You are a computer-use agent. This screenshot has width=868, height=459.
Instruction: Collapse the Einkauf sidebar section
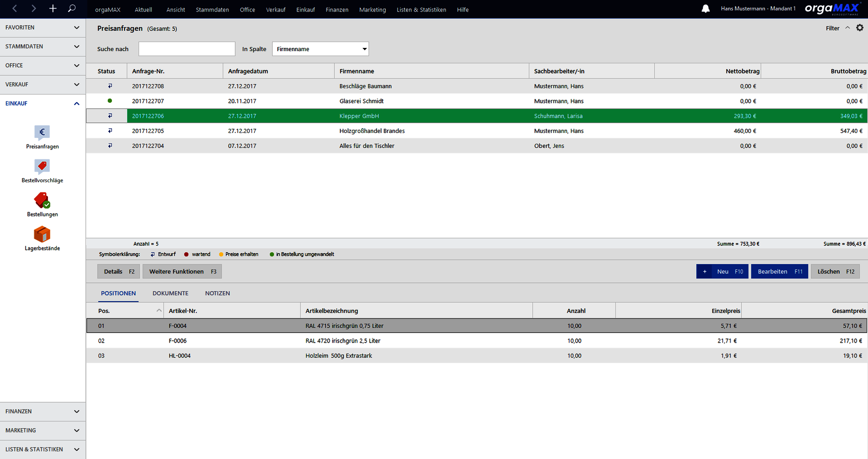pos(42,103)
